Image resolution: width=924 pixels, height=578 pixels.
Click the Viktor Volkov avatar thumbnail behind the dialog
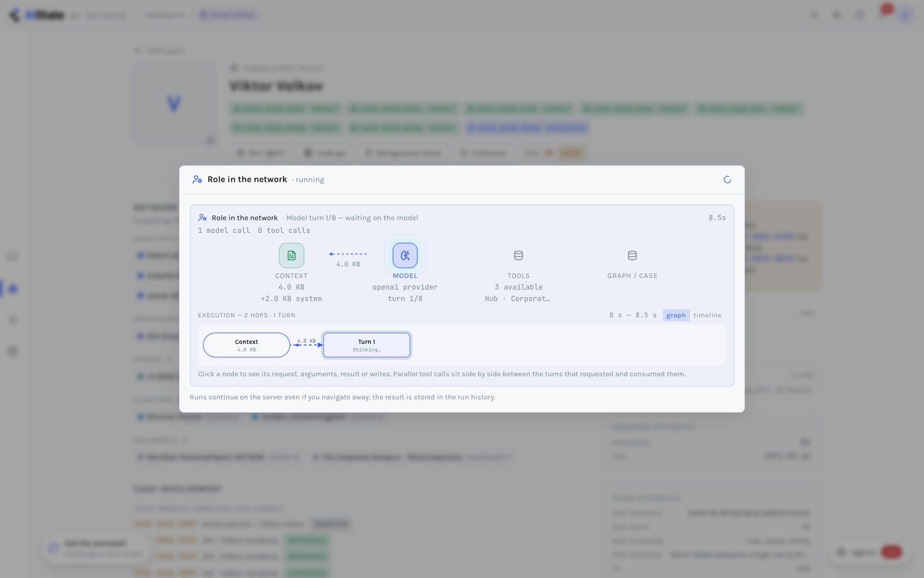coord(174,104)
